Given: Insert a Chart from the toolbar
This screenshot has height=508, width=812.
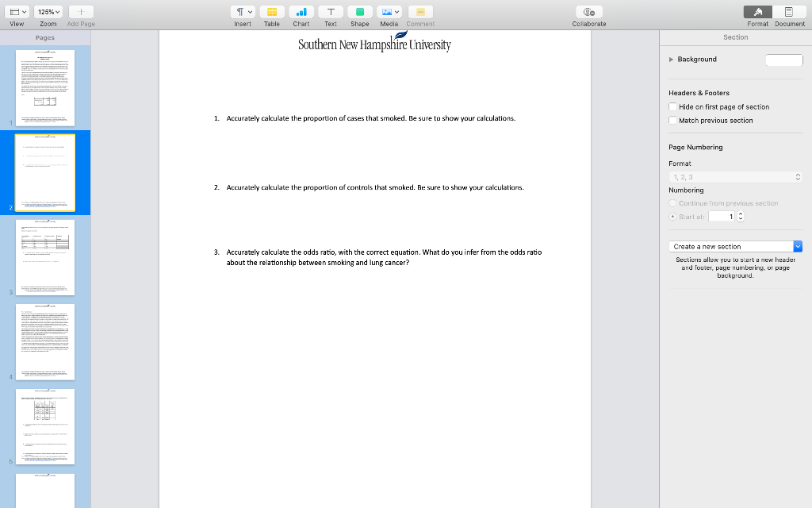Looking at the screenshot, I should pos(301,12).
